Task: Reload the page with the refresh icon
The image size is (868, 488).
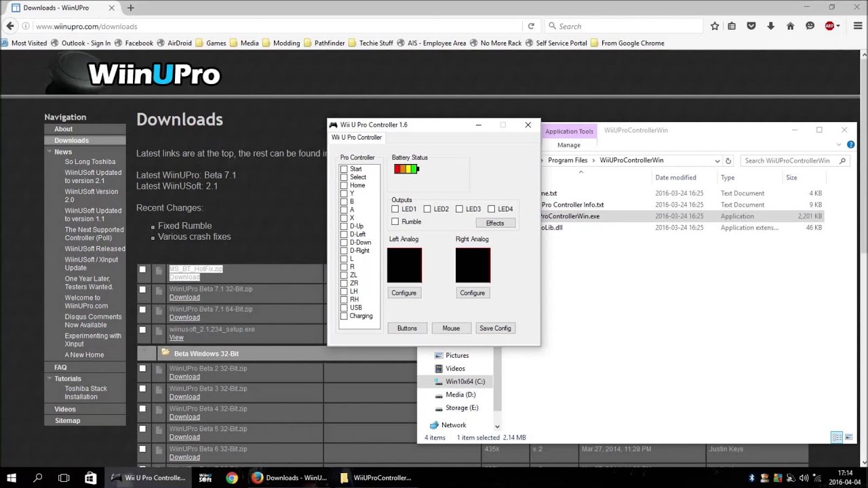Action: [531, 26]
